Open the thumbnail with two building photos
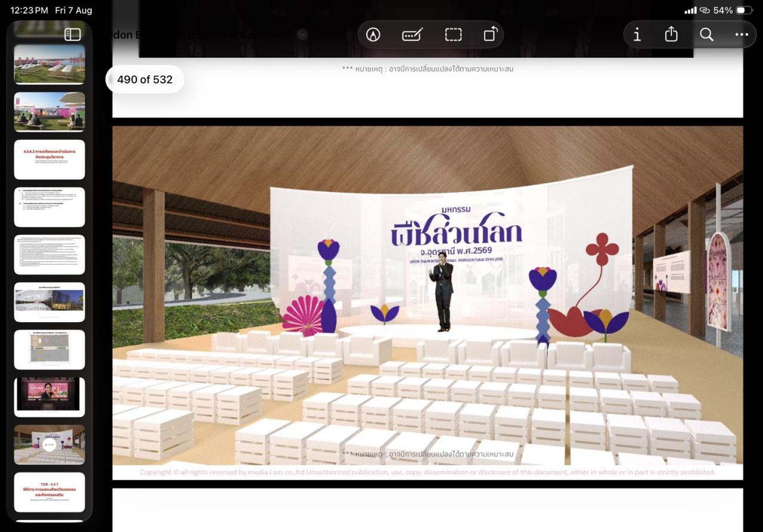763x532 pixels. click(x=49, y=302)
